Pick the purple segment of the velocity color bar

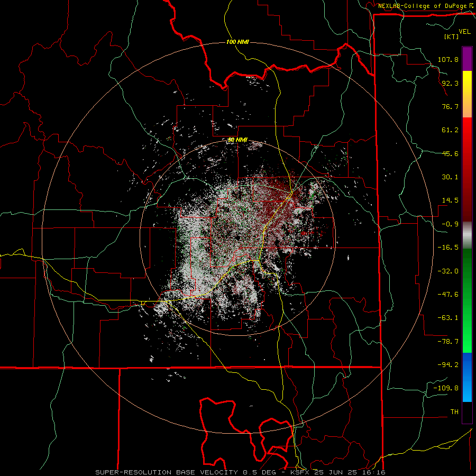[467, 59]
